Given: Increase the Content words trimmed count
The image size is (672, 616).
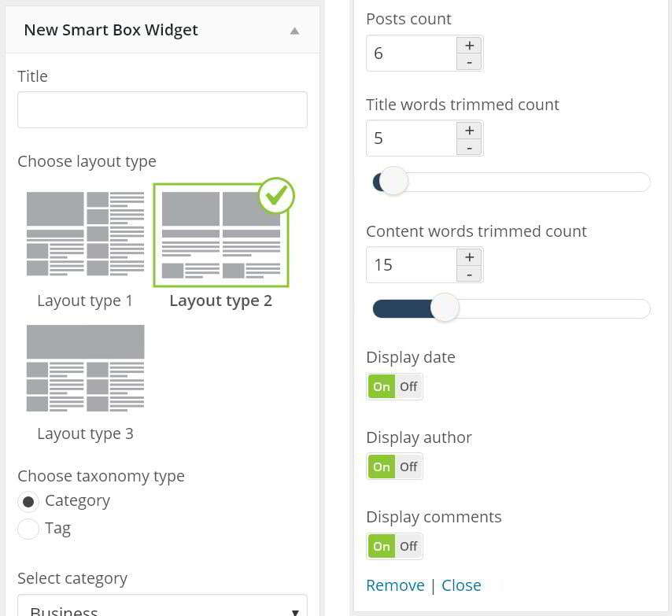Looking at the screenshot, I should [469, 257].
